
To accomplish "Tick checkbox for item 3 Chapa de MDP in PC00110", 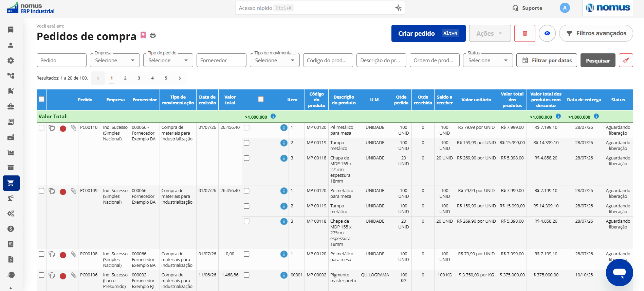I will (x=246, y=158).
